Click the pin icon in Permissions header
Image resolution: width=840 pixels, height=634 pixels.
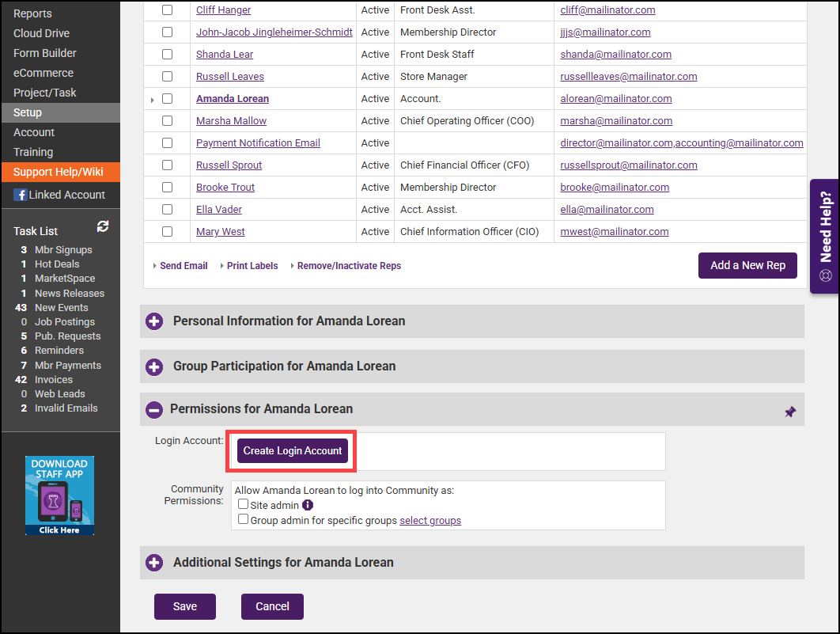coord(789,412)
